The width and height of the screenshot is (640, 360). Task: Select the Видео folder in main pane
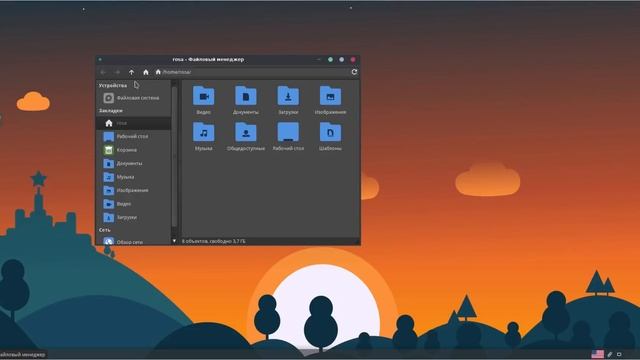click(x=204, y=100)
